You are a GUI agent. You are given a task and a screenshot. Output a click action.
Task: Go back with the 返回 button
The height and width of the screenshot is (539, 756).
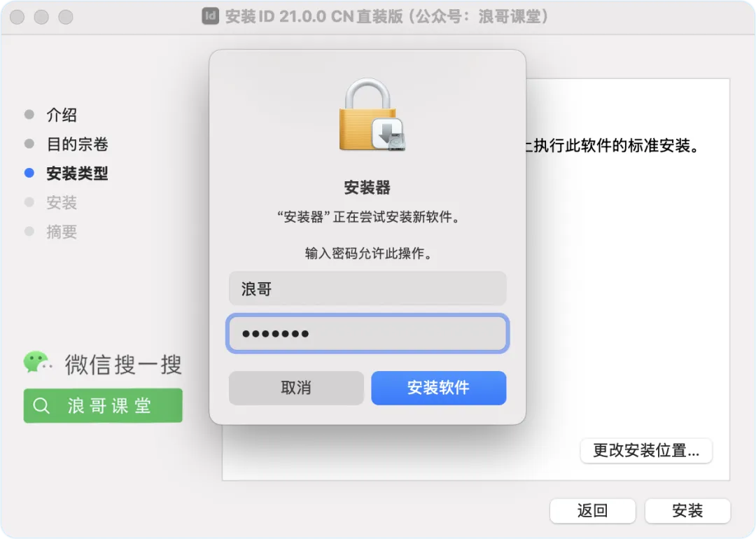point(593,510)
